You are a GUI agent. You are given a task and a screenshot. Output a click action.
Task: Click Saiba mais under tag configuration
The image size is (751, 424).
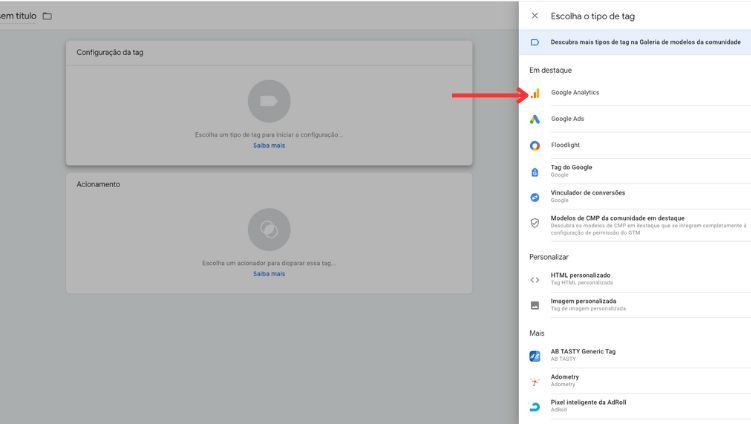(x=269, y=146)
